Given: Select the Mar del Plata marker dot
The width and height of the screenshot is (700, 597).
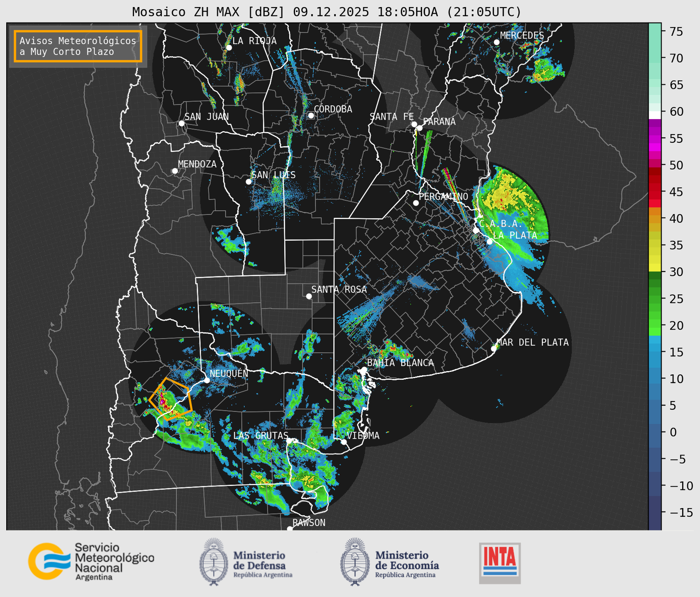Looking at the screenshot, I should pyautogui.click(x=494, y=349).
